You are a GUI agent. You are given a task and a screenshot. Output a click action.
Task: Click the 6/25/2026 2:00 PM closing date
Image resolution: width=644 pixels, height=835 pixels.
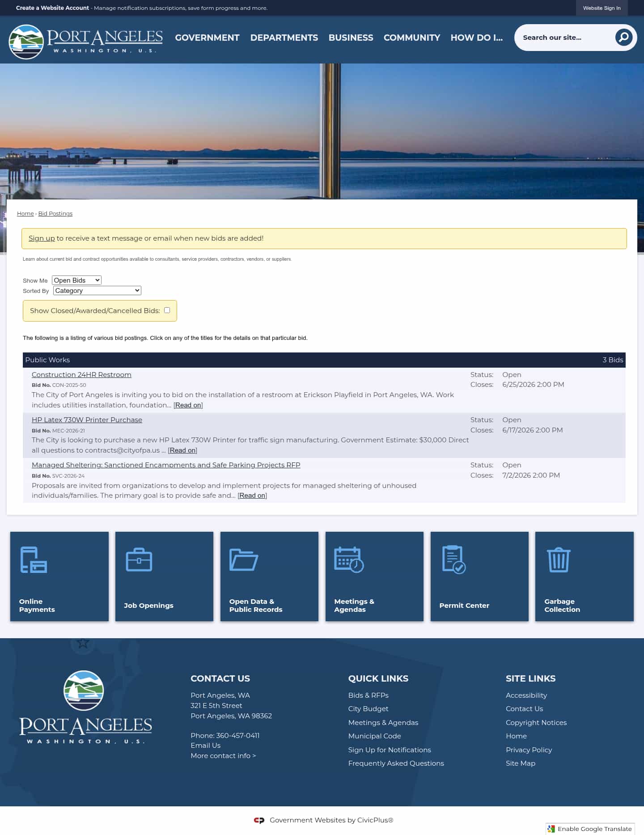coord(533,385)
